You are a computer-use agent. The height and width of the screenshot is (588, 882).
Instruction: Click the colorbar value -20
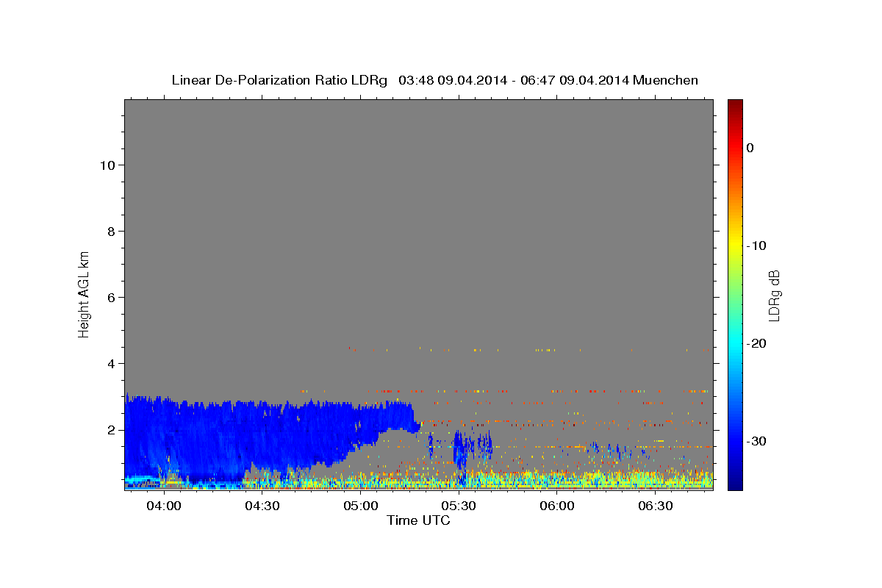tap(756, 343)
